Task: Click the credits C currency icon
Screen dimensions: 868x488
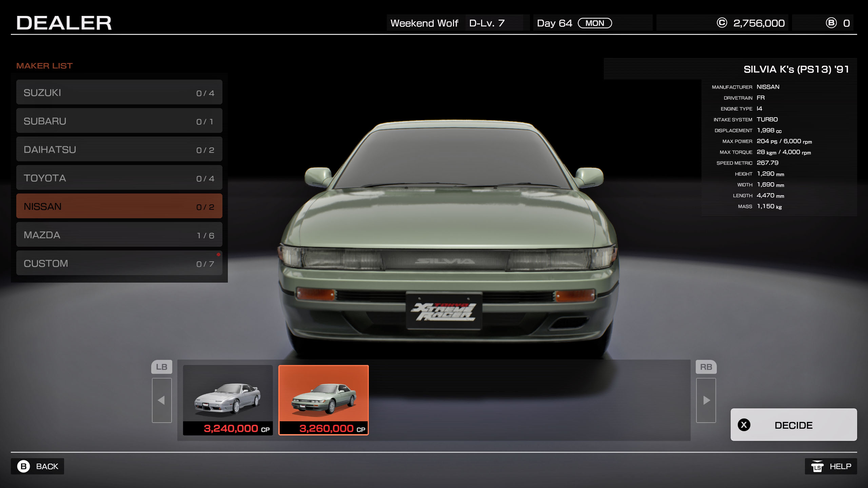Action: point(722,23)
